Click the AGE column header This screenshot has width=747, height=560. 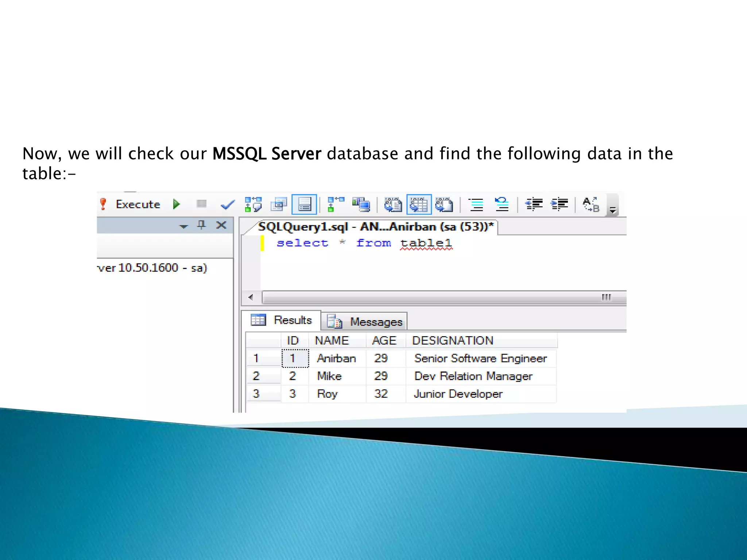pos(386,341)
